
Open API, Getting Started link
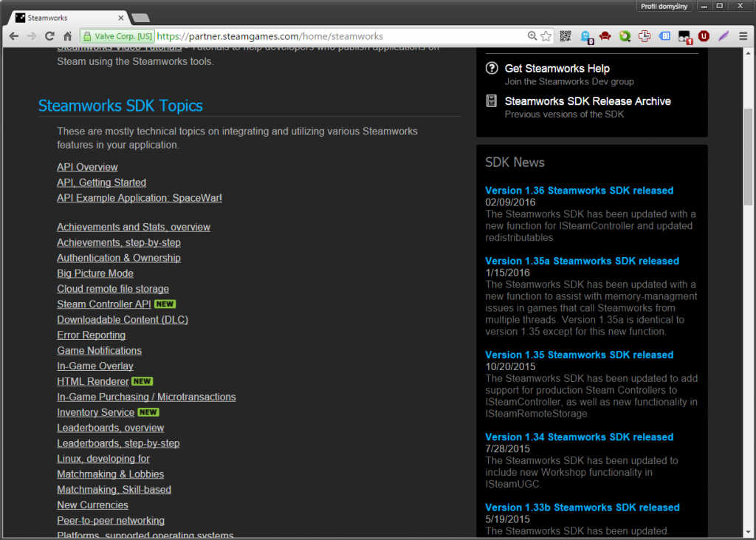(101, 182)
